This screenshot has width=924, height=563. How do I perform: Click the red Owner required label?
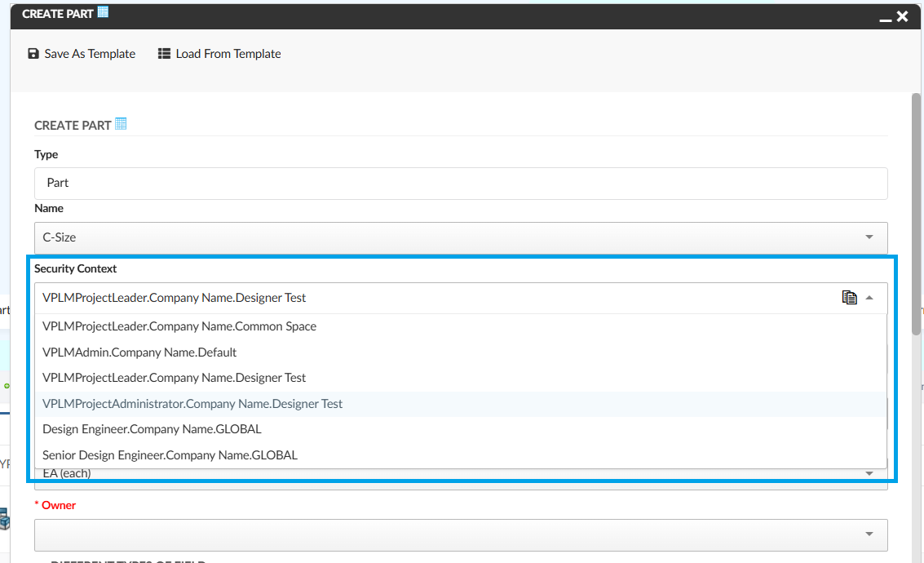click(x=55, y=505)
